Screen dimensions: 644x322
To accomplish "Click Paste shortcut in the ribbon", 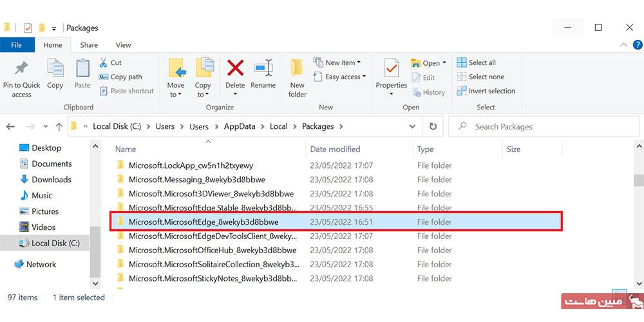I will point(126,91).
